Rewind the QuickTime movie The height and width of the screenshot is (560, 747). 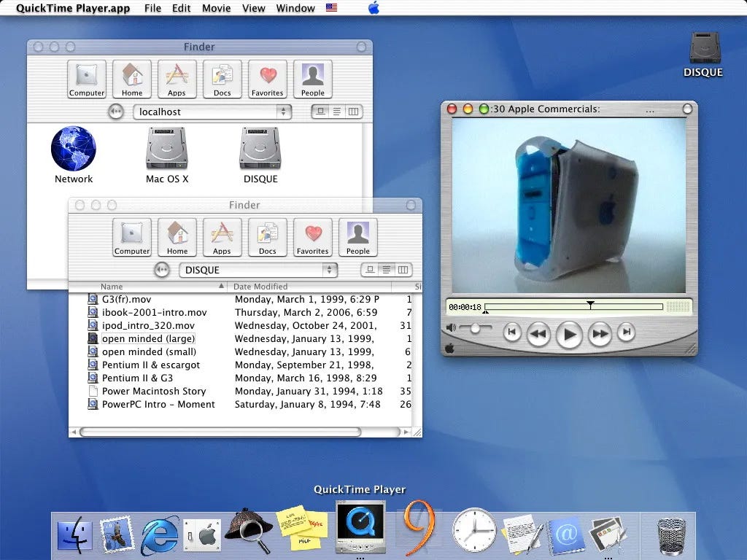[538, 334]
